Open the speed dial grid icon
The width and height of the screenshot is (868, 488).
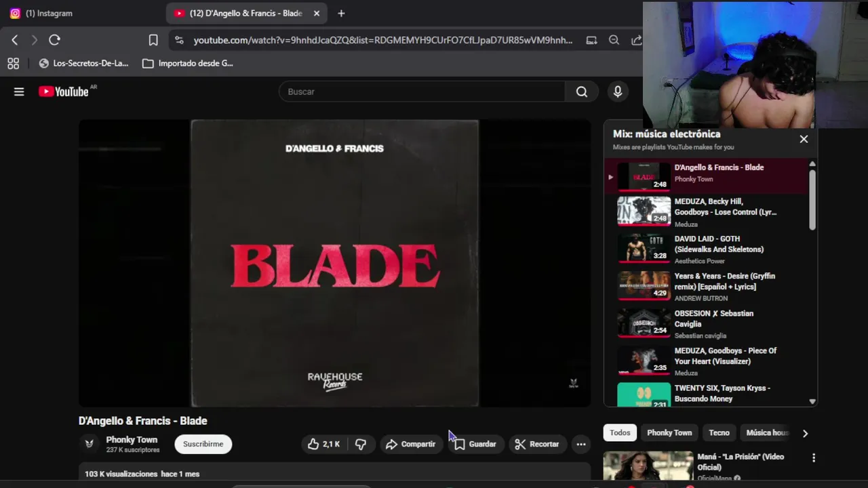click(13, 63)
